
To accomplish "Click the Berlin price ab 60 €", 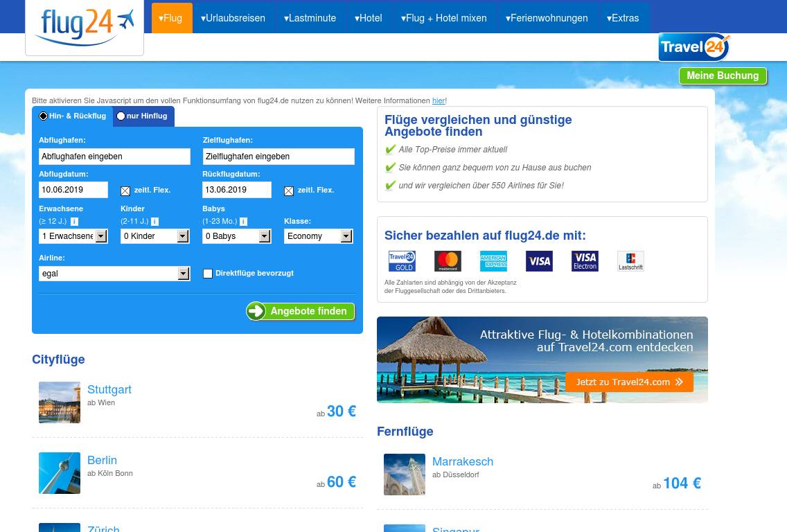I will (336, 482).
